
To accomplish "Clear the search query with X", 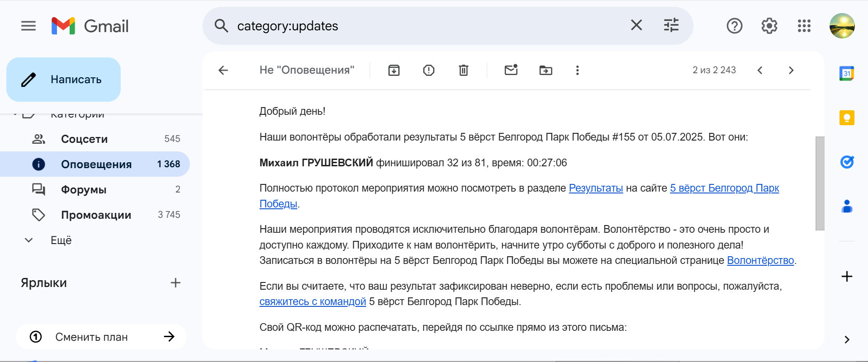I will tap(637, 25).
